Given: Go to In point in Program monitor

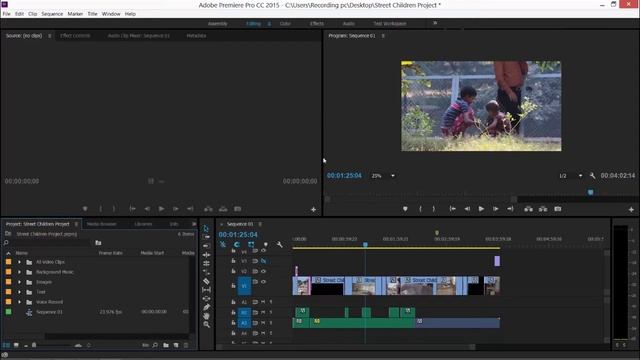Looking at the screenshot, I should point(453,209).
